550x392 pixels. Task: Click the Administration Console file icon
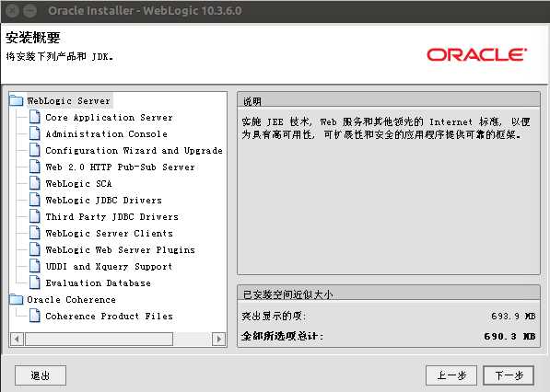click(35, 133)
